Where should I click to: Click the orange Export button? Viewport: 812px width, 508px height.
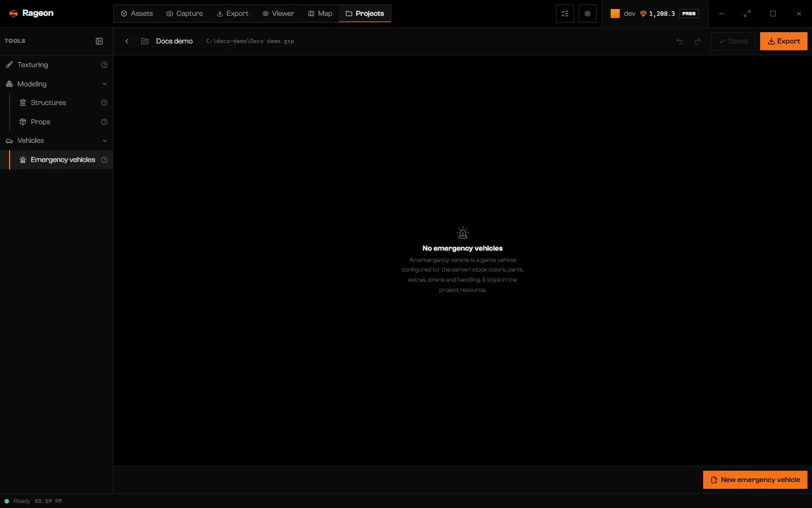(x=784, y=41)
